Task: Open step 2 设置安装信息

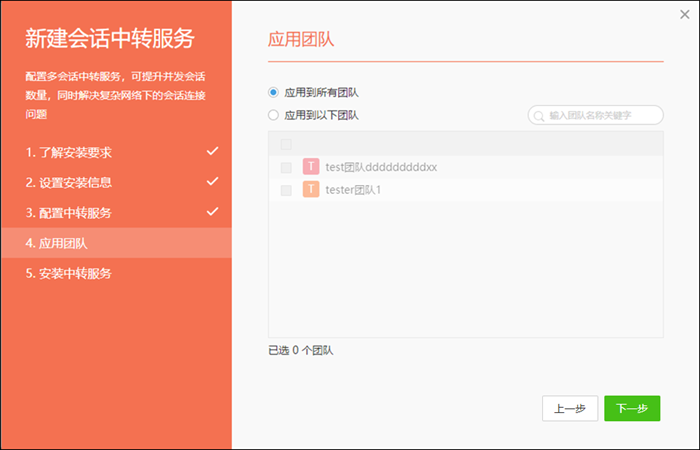Action: click(69, 183)
